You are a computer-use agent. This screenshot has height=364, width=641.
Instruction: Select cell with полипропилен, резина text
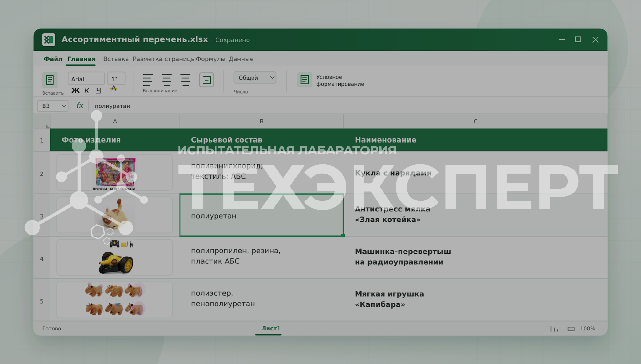(x=262, y=257)
